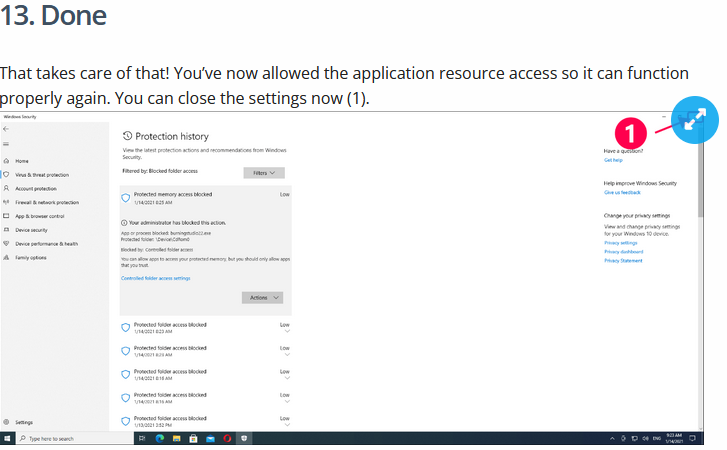The height and width of the screenshot is (450, 727).
Task: Open App & browser control
Action: coord(40,216)
